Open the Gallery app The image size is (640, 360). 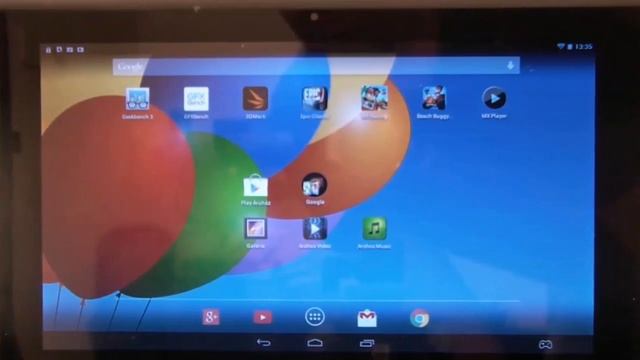click(x=256, y=229)
